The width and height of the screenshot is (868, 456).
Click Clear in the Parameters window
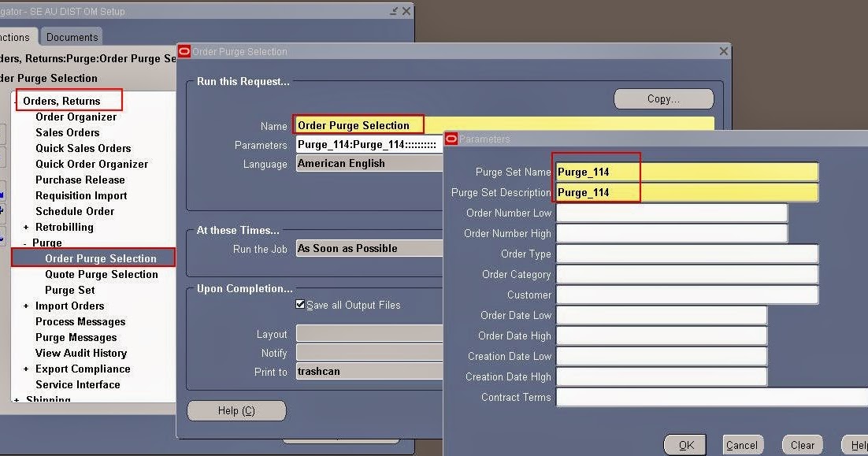[x=802, y=444]
